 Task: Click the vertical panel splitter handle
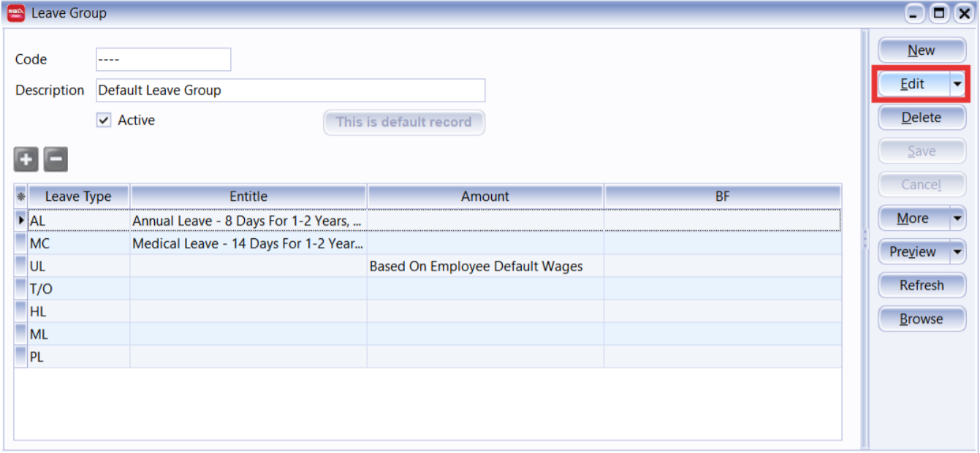(865, 239)
